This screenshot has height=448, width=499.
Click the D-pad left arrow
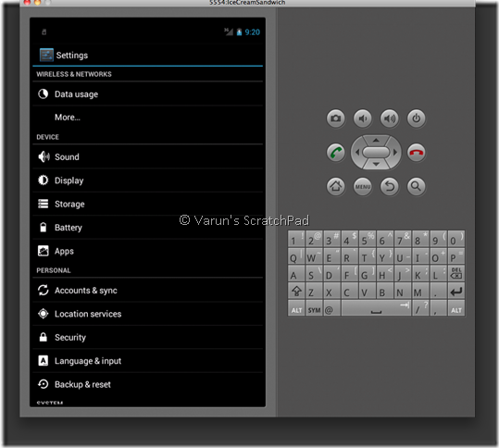(357, 153)
